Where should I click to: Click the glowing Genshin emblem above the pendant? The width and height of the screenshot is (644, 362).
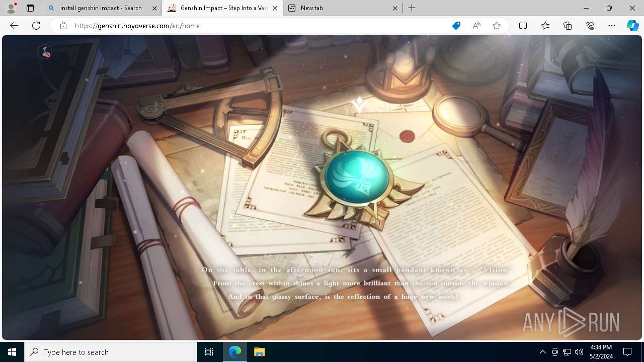click(359, 105)
